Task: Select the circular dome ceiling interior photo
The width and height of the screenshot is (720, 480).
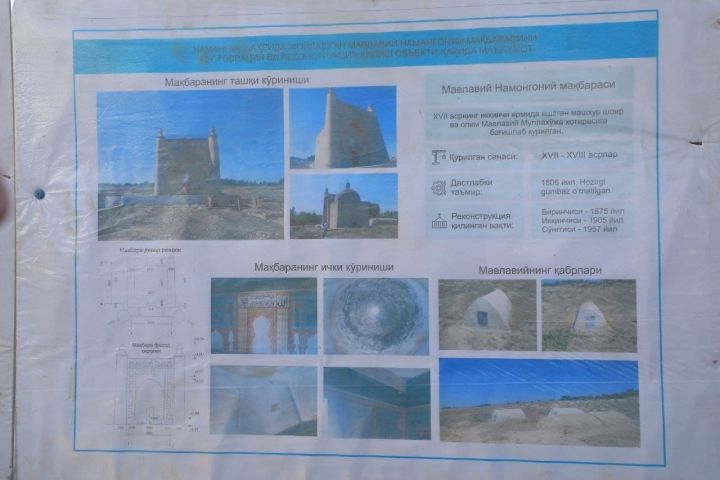Action: click(376, 316)
